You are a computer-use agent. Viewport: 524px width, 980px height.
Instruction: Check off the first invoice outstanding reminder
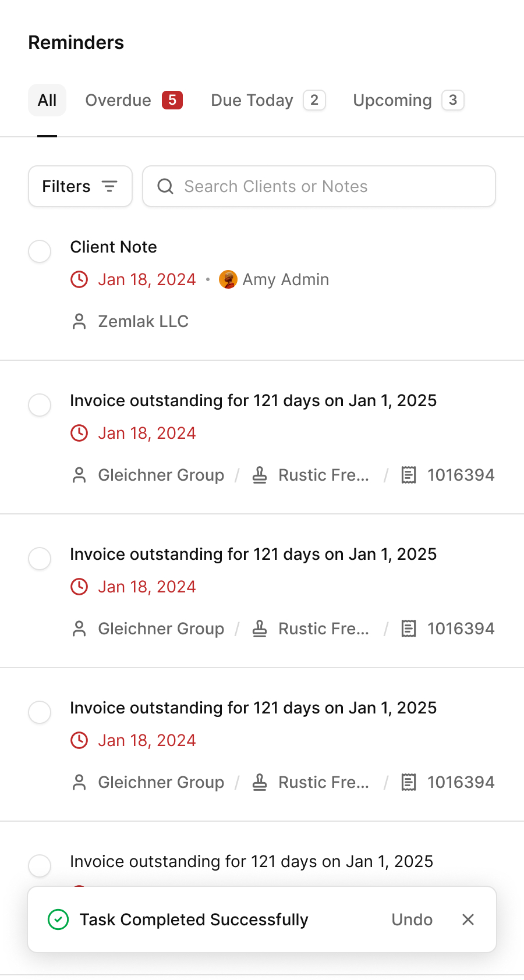[x=40, y=405]
